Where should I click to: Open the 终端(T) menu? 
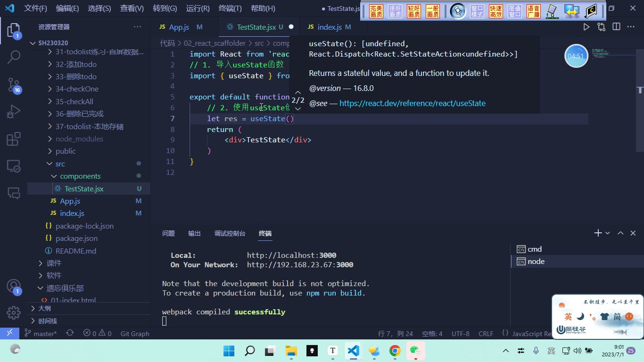pos(230,8)
